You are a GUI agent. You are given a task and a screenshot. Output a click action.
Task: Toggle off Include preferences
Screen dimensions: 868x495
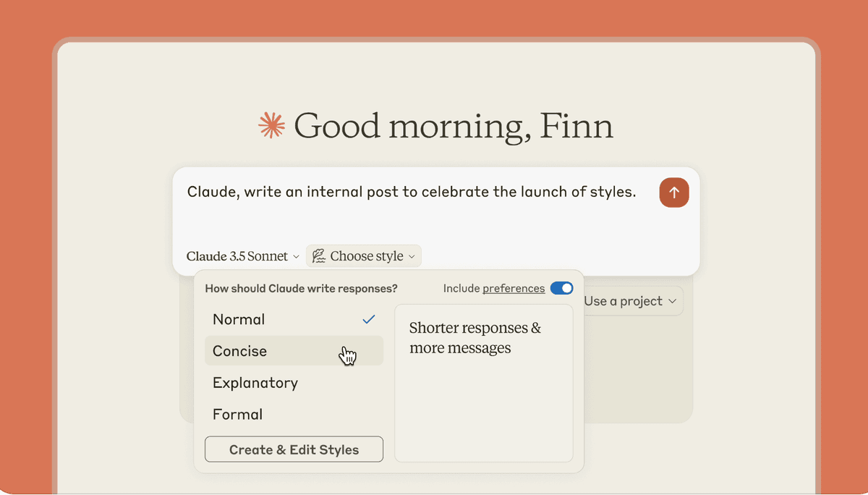pos(561,288)
